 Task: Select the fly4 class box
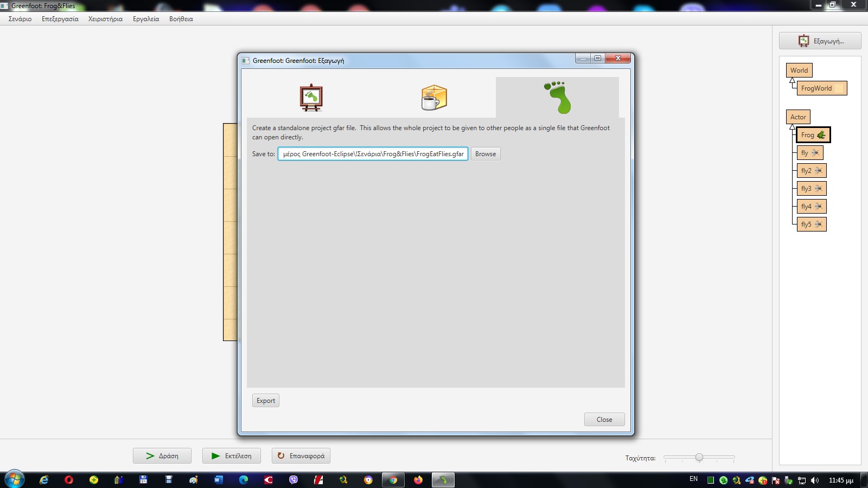tap(812, 207)
